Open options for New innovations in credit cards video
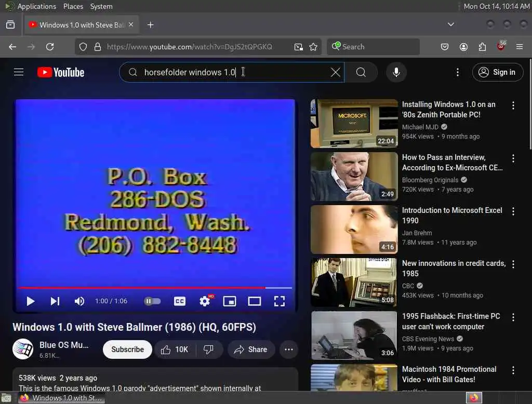 click(513, 264)
